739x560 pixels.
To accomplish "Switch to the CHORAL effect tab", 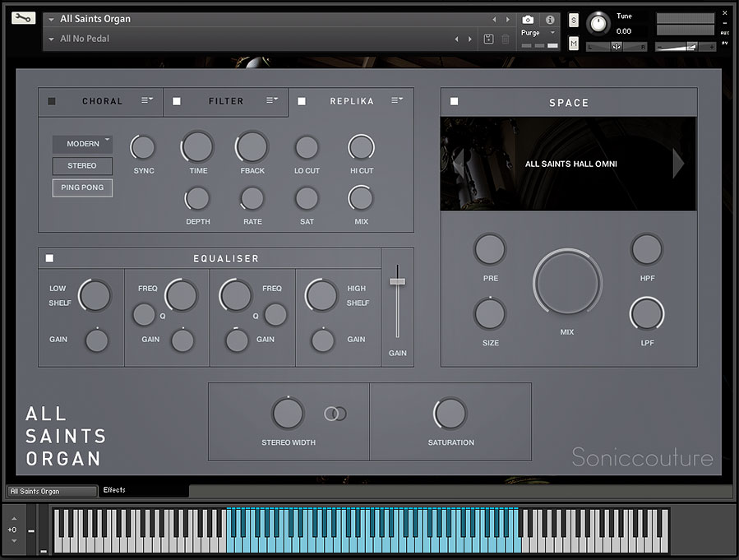I will 102,101.
